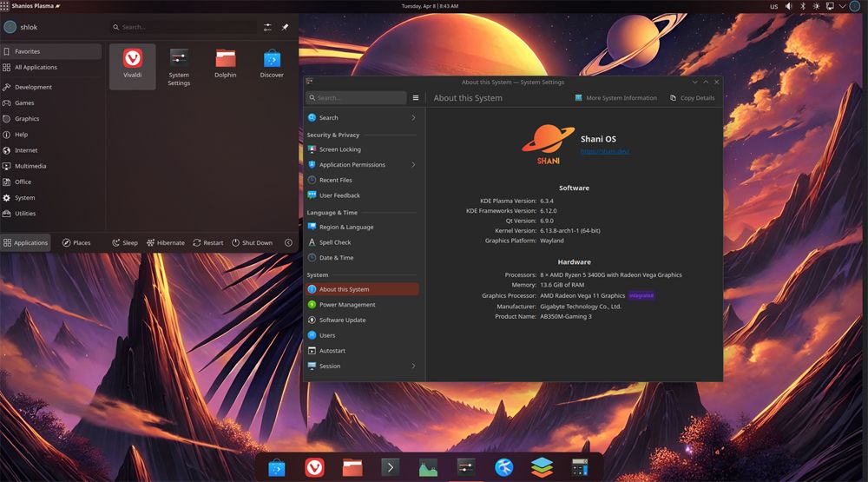Open Dolphin from launcher favorites grid

(226, 67)
